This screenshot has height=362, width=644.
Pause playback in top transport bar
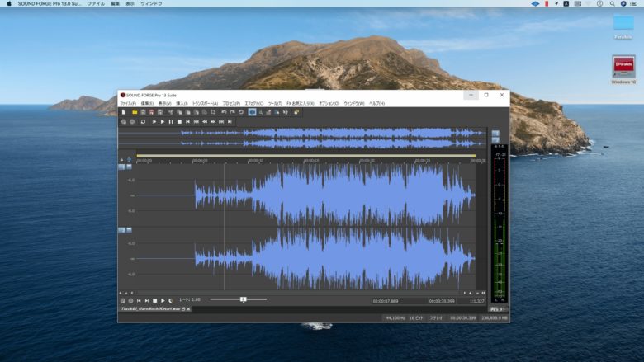pyautogui.click(x=171, y=122)
